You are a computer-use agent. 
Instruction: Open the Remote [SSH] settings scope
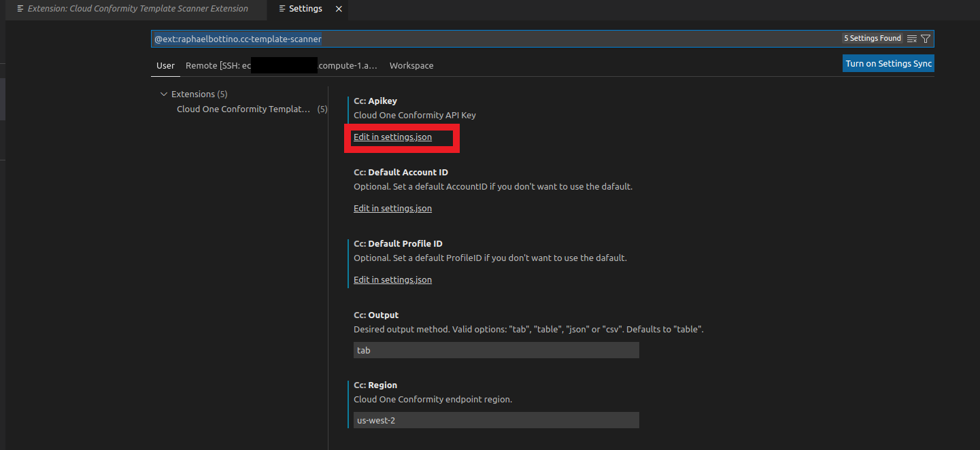click(x=282, y=66)
